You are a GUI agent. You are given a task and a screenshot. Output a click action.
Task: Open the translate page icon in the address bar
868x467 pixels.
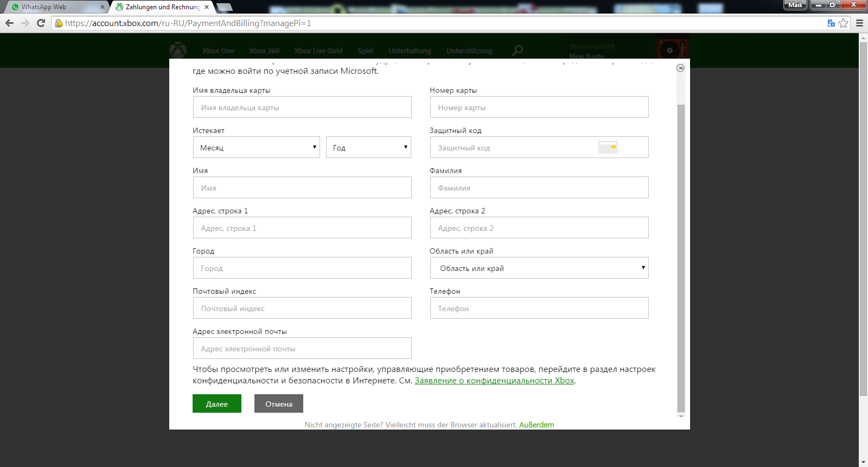(x=831, y=23)
